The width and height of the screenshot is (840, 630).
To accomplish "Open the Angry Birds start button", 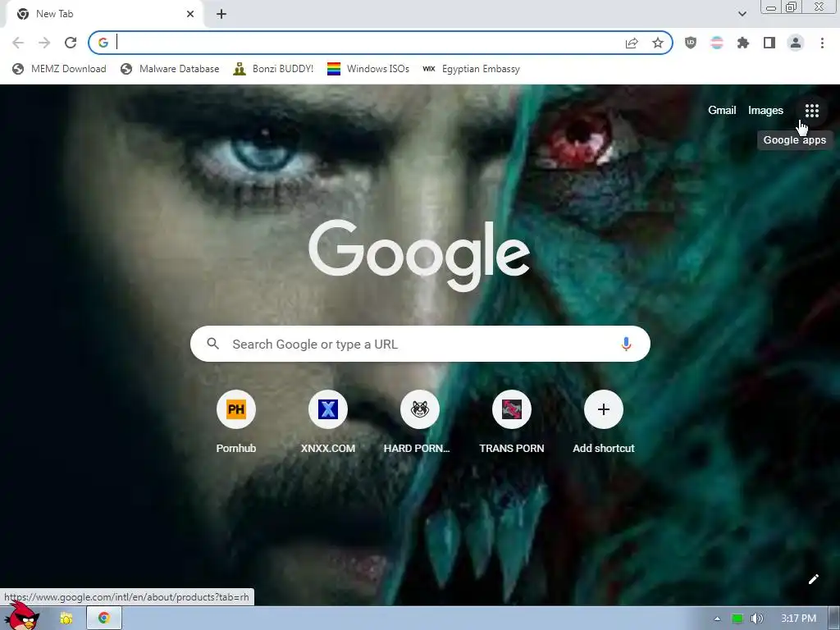I will click(21, 617).
